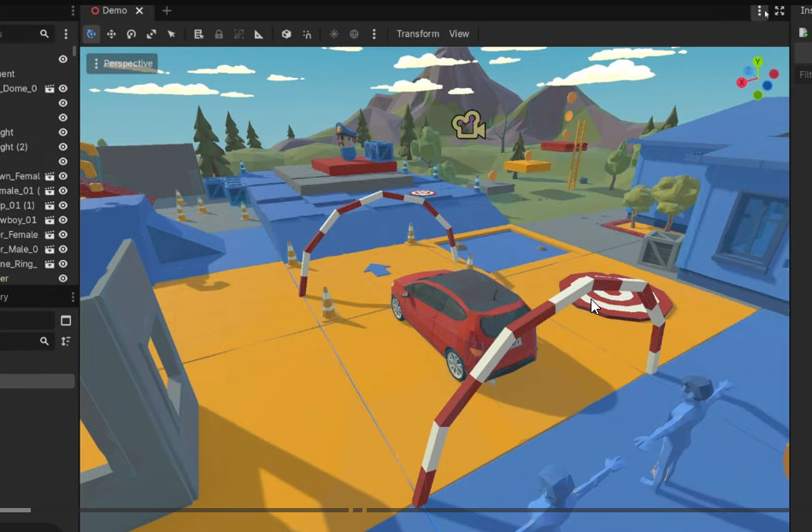The width and height of the screenshot is (812, 532).
Task: Open three-dot menu beside environment icon
Action: pyautogui.click(x=374, y=34)
